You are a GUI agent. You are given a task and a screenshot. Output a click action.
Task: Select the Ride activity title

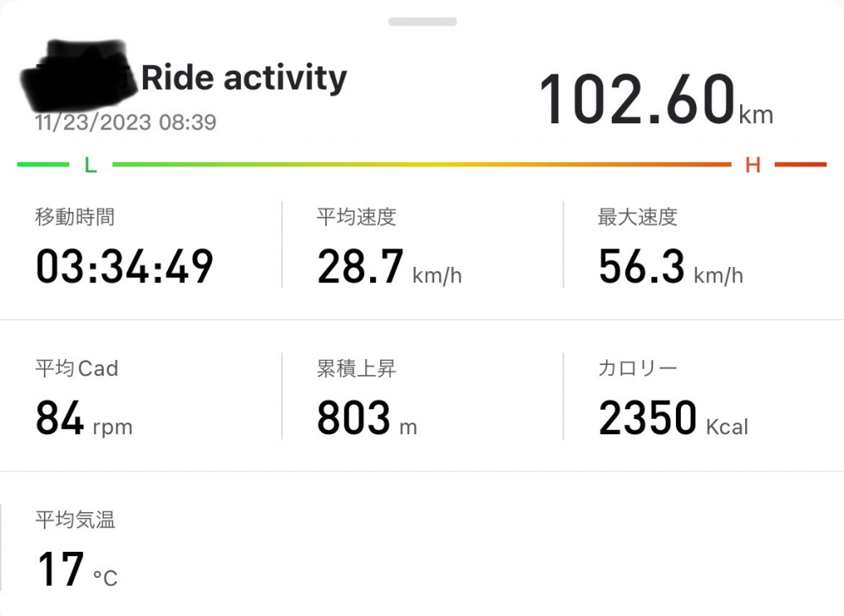pyautogui.click(x=243, y=79)
